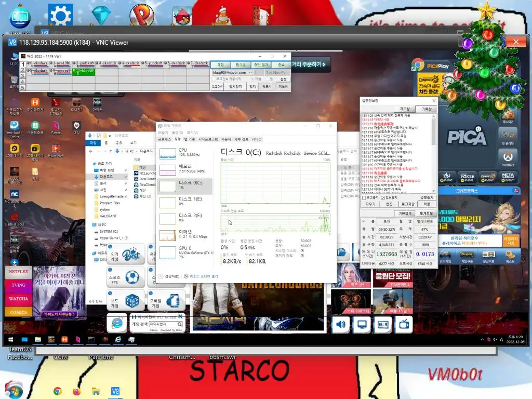Switch to the 통계정보 tab
The height and width of the screenshot is (399, 532).
(x=426, y=214)
